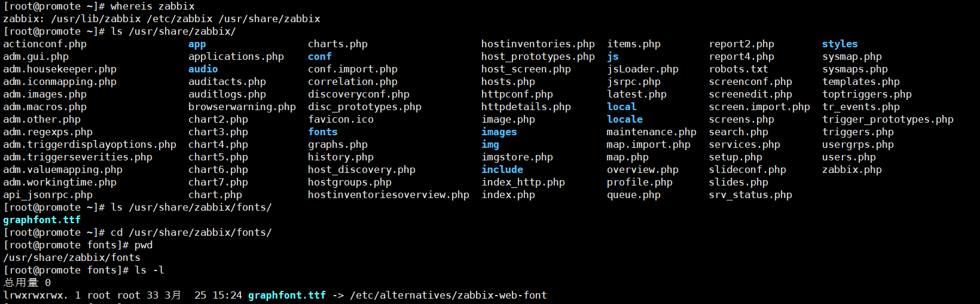This screenshot has height=304, width=980.
Task: Select the "styles" directory entry
Action: (839, 44)
